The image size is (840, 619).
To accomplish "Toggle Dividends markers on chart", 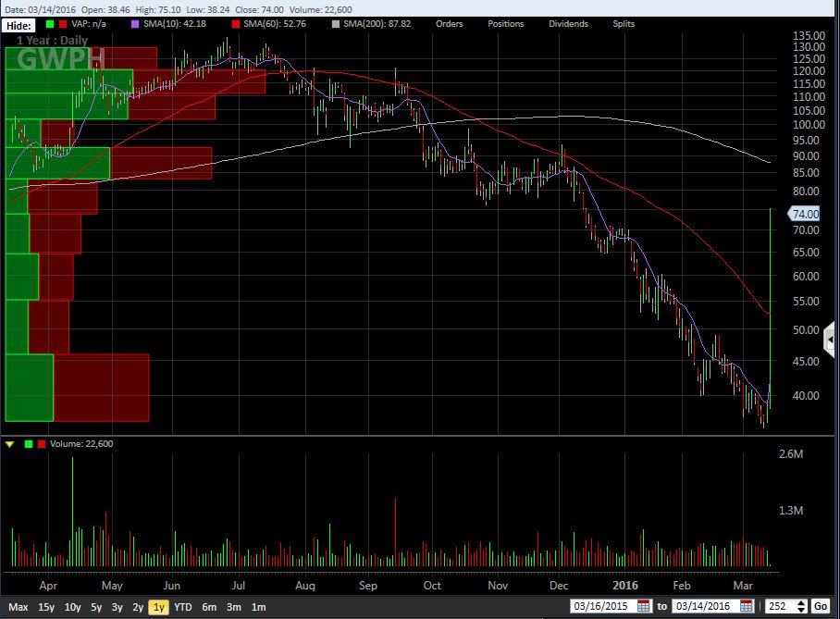I will (x=568, y=24).
